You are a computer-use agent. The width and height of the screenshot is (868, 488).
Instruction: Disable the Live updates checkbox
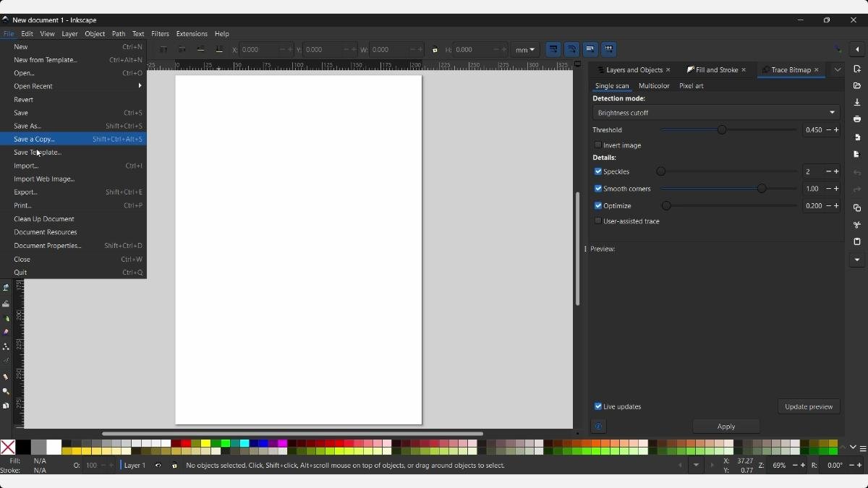598,406
